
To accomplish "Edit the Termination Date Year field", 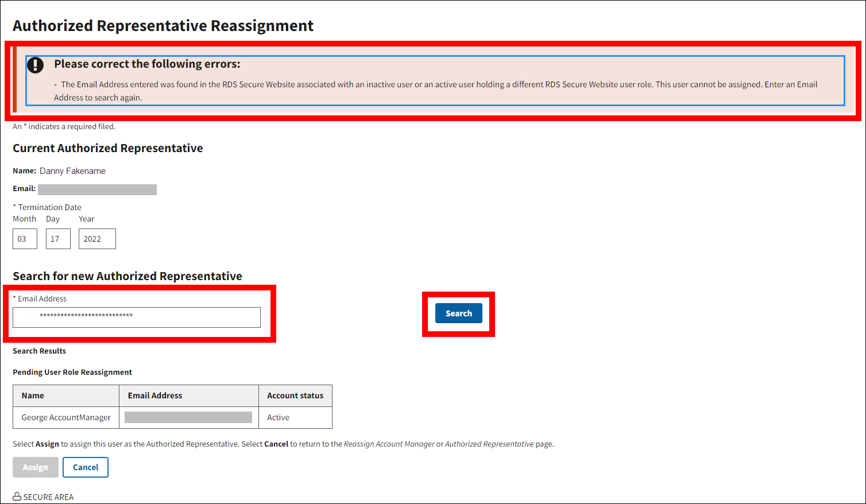I will point(97,239).
